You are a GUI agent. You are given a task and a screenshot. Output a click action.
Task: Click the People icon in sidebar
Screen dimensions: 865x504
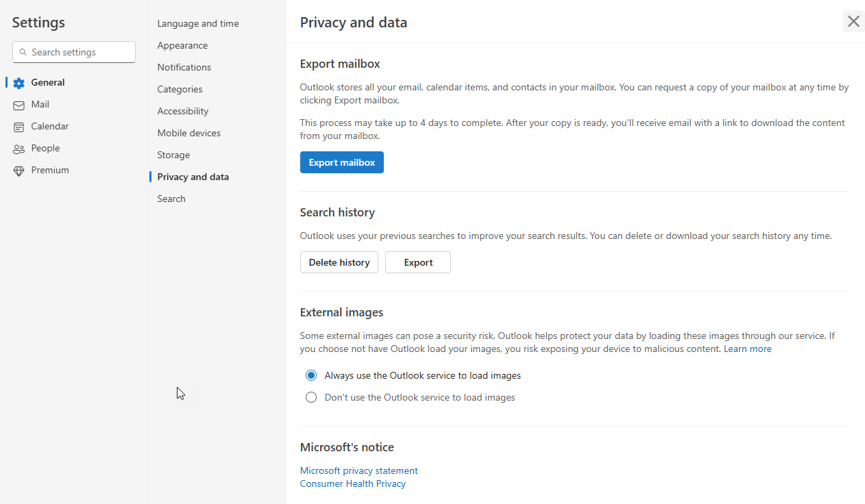click(19, 149)
